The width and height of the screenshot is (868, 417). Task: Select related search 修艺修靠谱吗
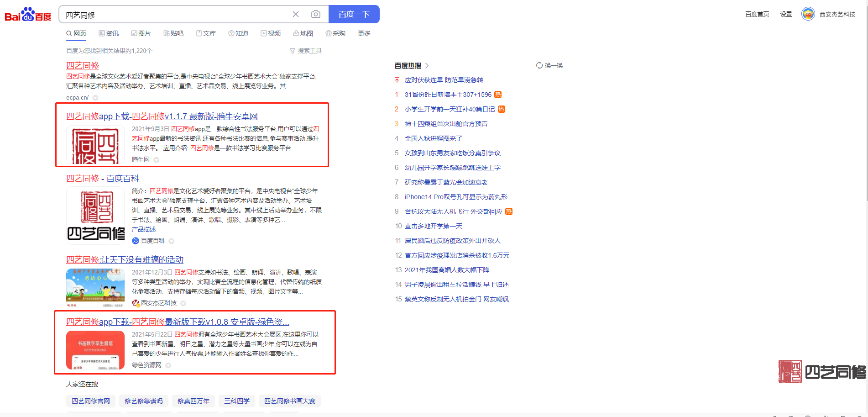pyautogui.click(x=144, y=401)
